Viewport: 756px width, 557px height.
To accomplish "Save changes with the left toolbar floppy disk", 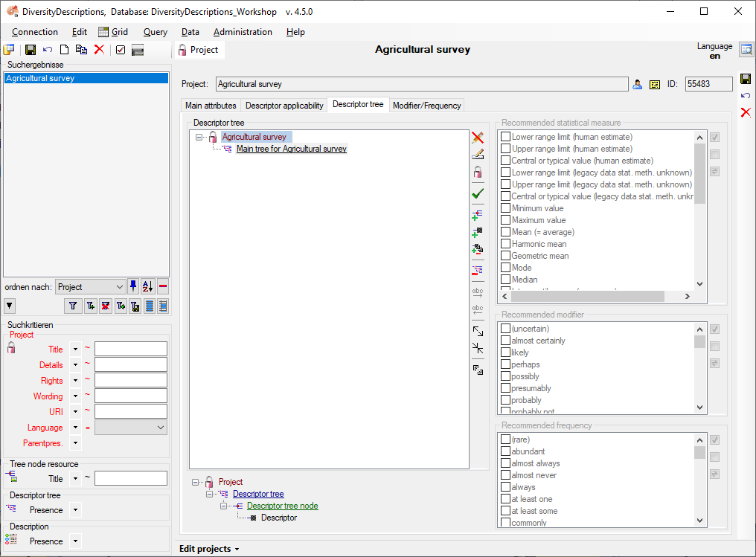I will click(31, 50).
